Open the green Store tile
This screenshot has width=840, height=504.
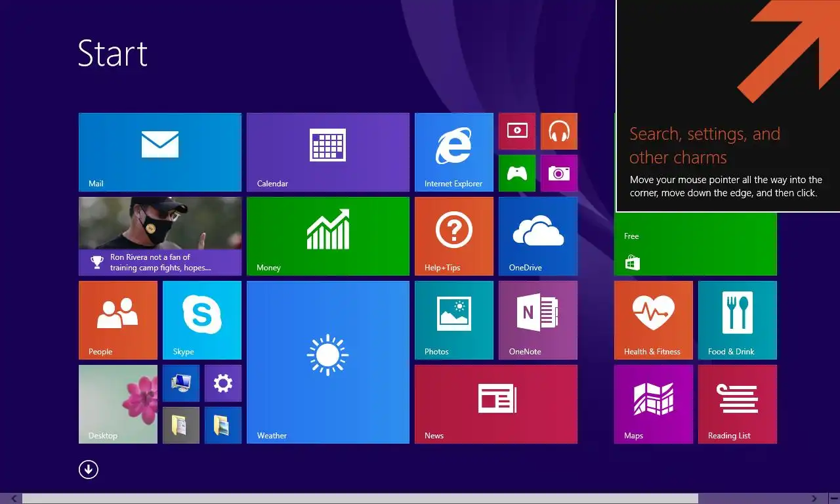coord(696,244)
